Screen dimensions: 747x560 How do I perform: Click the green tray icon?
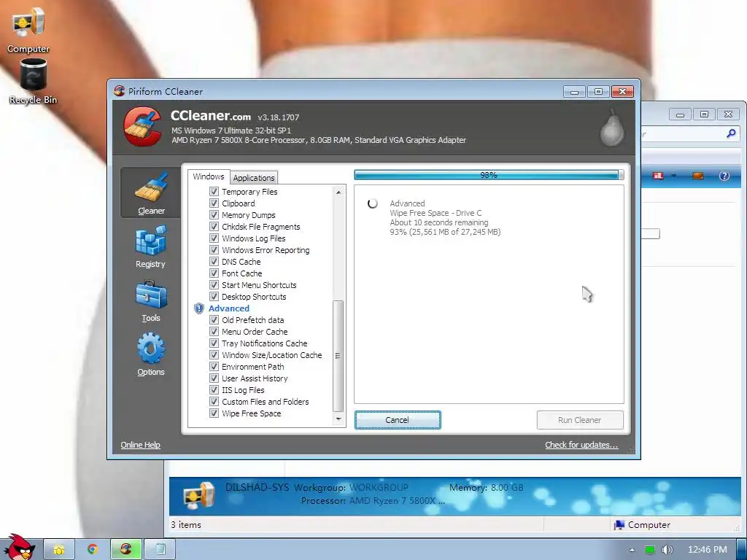click(x=650, y=550)
